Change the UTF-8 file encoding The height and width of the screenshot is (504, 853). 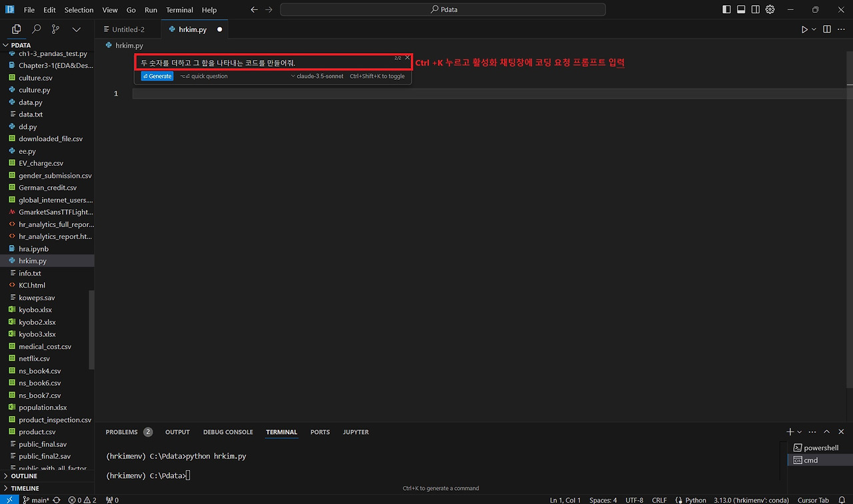(634, 499)
